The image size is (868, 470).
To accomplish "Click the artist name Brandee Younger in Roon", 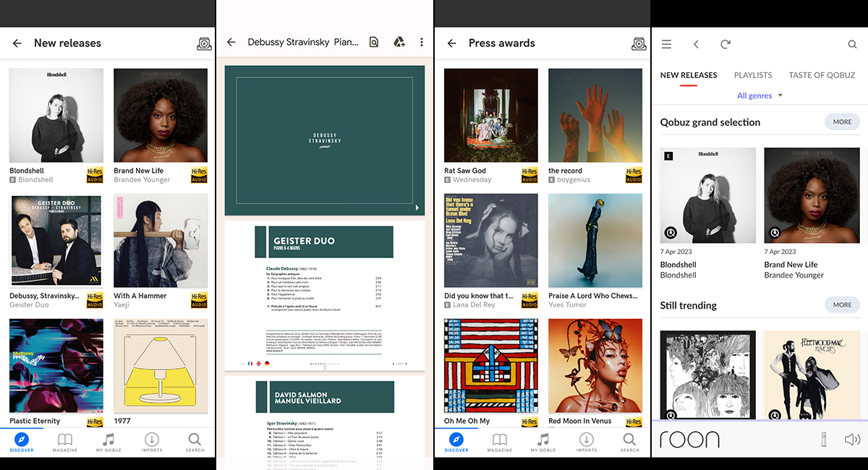I will [794, 275].
